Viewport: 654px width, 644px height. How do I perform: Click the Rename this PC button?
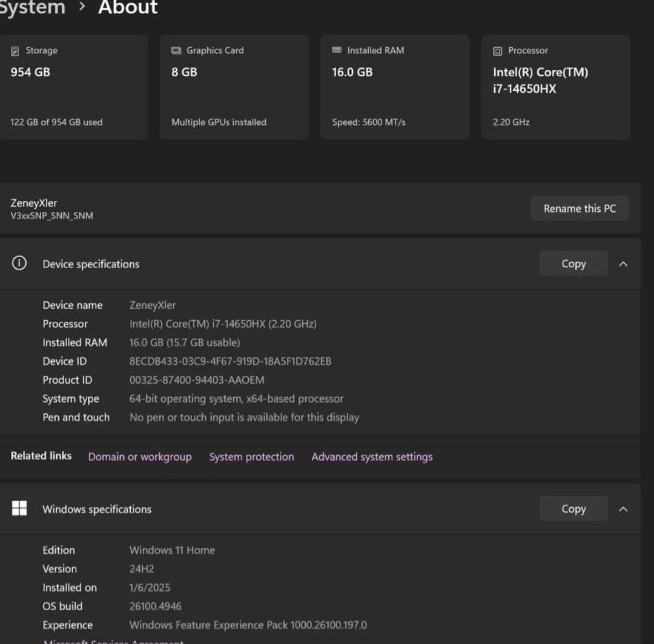click(580, 208)
